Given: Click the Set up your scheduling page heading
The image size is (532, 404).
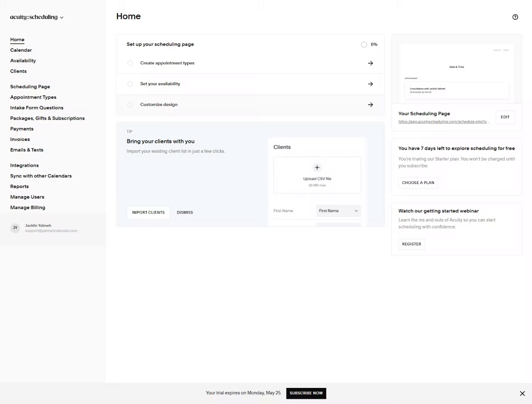Looking at the screenshot, I should tap(160, 44).
